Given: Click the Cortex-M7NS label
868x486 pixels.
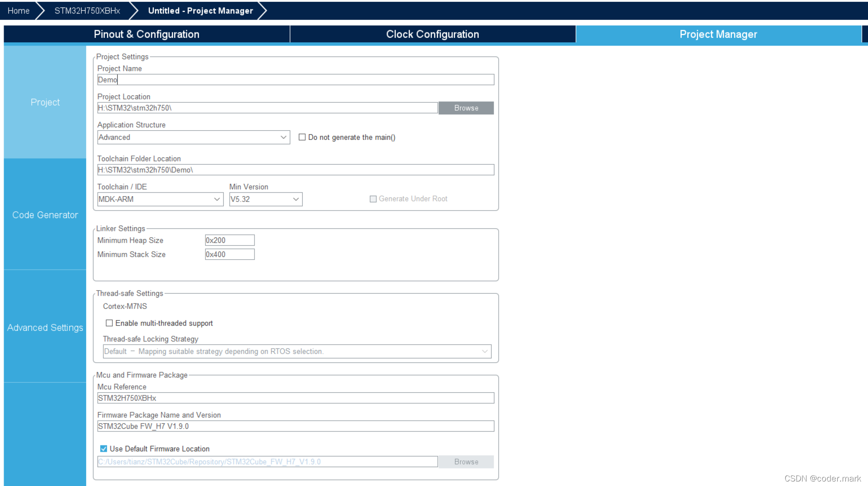Looking at the screenshot, I should pos(125,307).
